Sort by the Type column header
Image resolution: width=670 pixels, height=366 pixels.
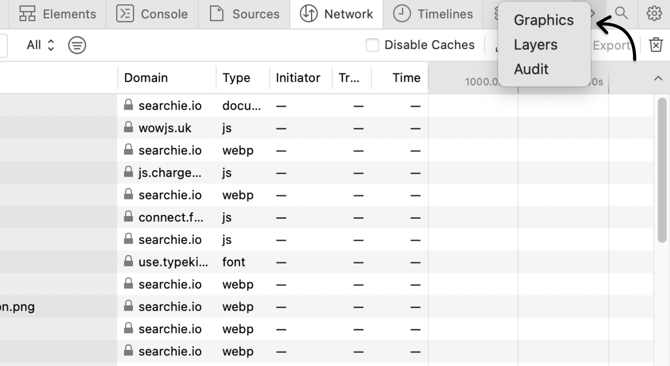(x=236, y=78)
